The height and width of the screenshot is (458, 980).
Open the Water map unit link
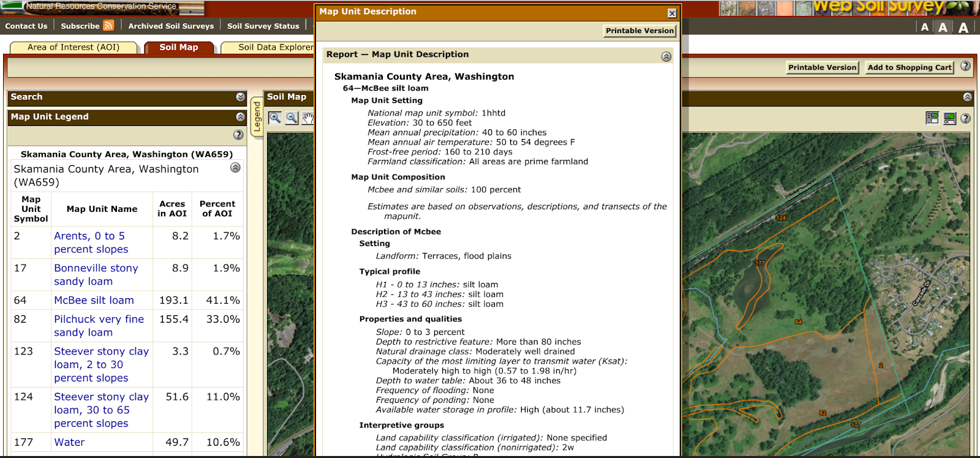[x=69, y=442]
